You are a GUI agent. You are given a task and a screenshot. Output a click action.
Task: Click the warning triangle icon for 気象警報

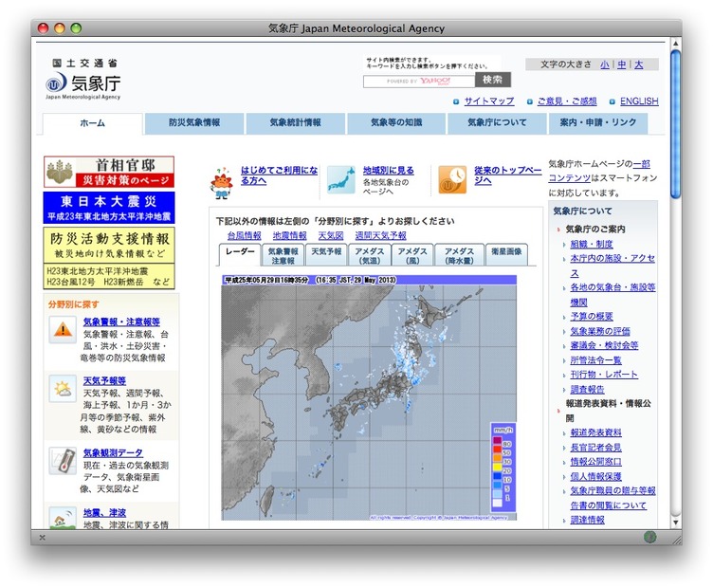[x=63, y=329]
